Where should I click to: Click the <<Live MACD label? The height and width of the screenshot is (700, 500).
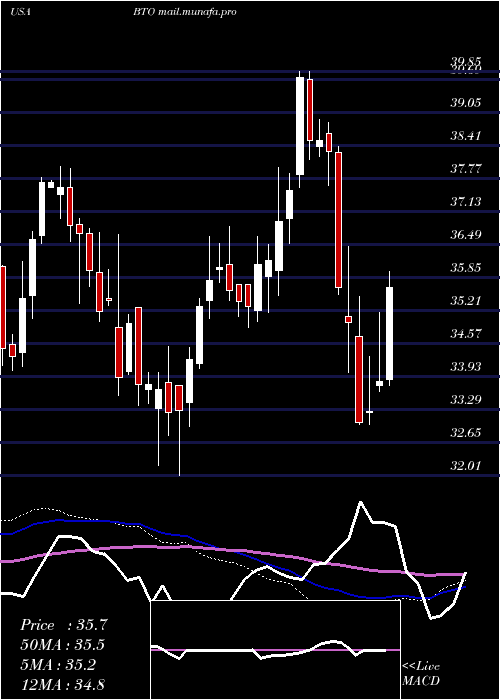click(421, 673)
